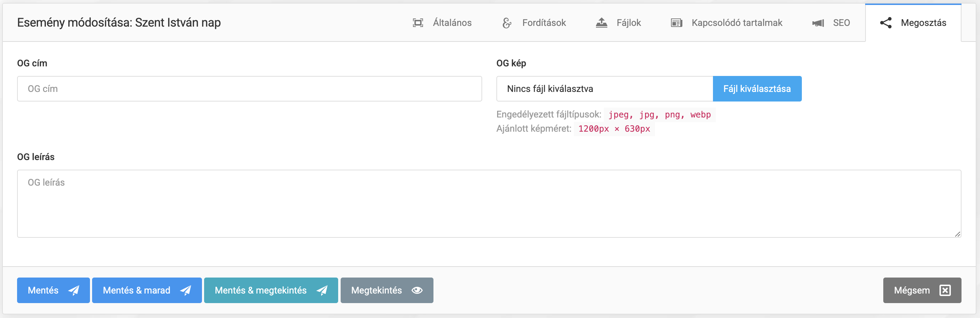This screenshot has height=318, width=980.
Task: Click the Fájlok upload icon
Action: (x=601, y=23)
